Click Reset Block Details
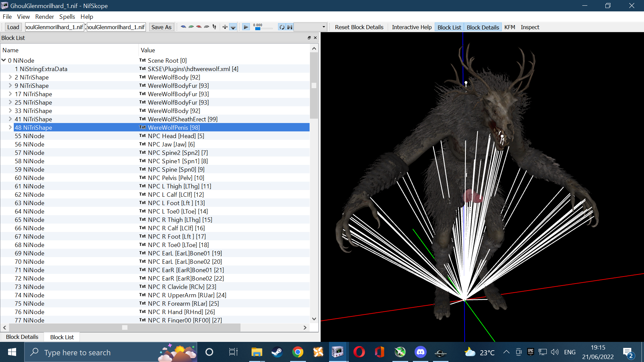Viewport: 644px width, 362px height. (359, 27)
